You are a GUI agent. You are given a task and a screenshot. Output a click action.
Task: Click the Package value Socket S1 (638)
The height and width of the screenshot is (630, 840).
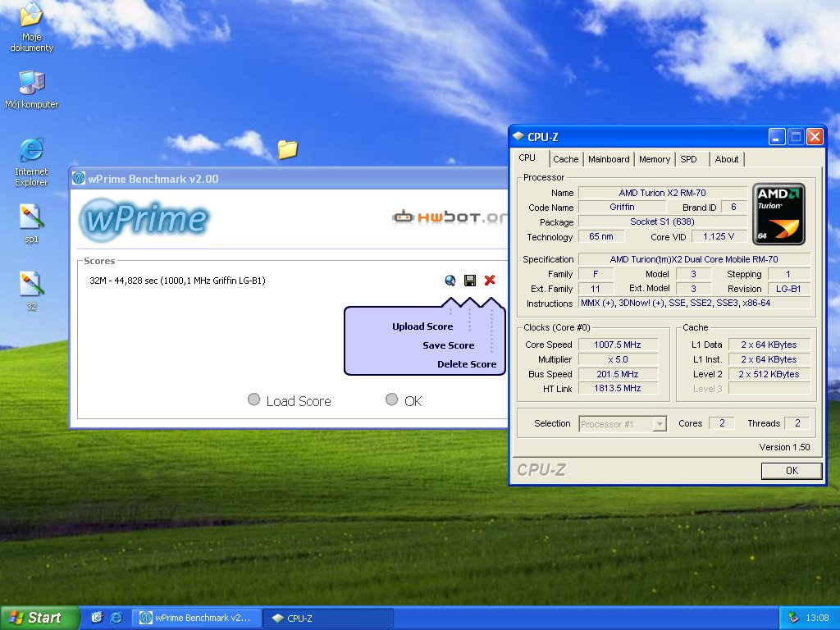click(x=662, y=221)
